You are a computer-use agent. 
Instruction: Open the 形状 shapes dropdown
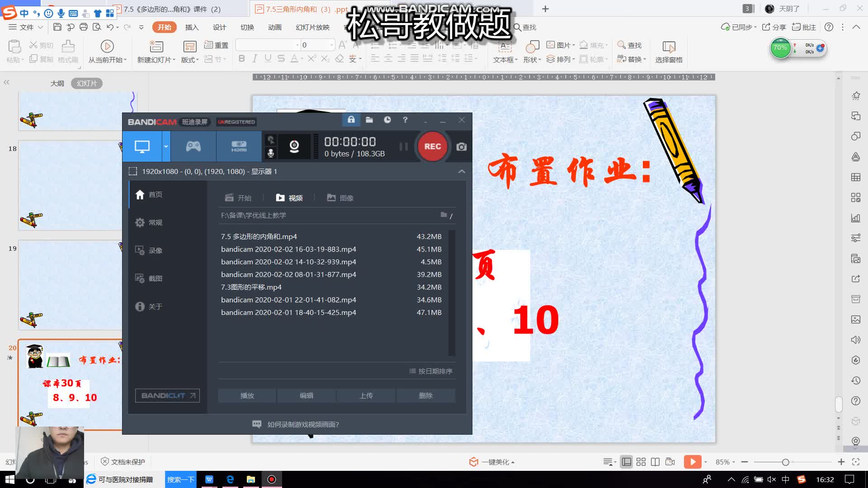[x=532, y=60]
